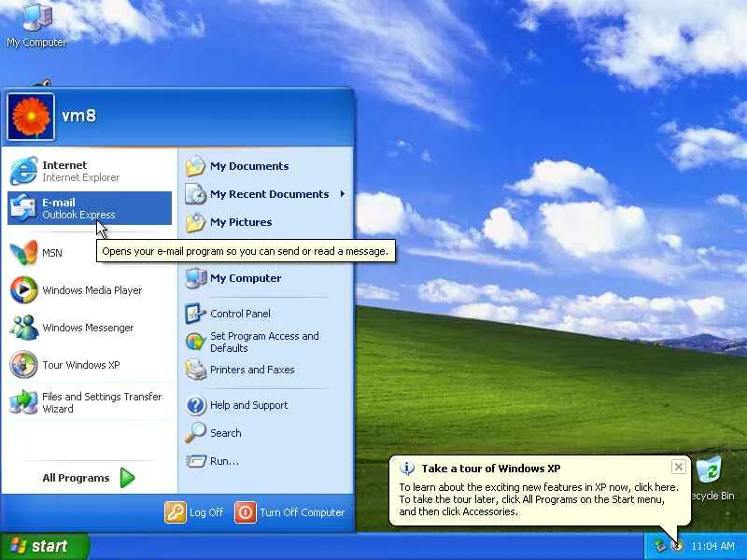Start Tour Windows XP icon
747x560 pixels.
[23, 364]
